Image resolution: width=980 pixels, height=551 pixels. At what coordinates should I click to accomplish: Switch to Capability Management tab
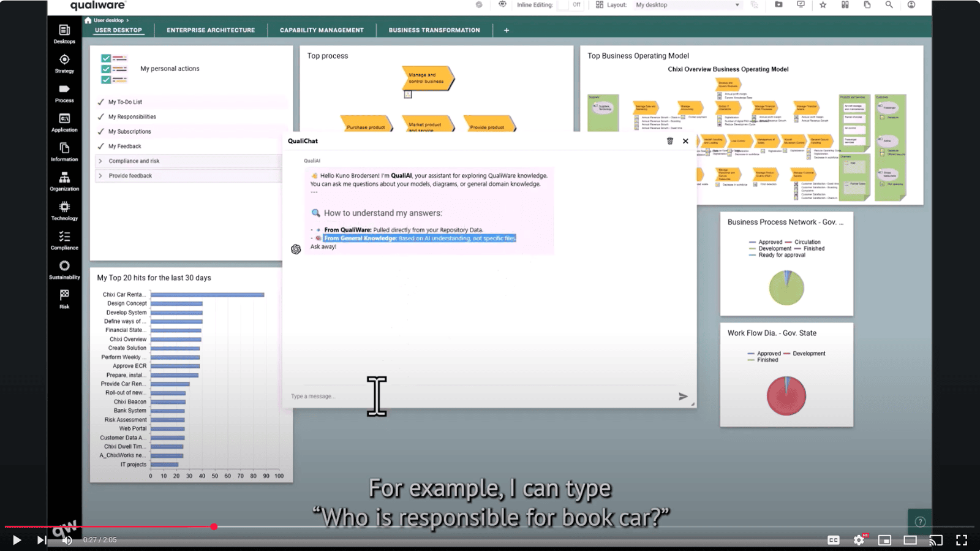click(322, 30)
